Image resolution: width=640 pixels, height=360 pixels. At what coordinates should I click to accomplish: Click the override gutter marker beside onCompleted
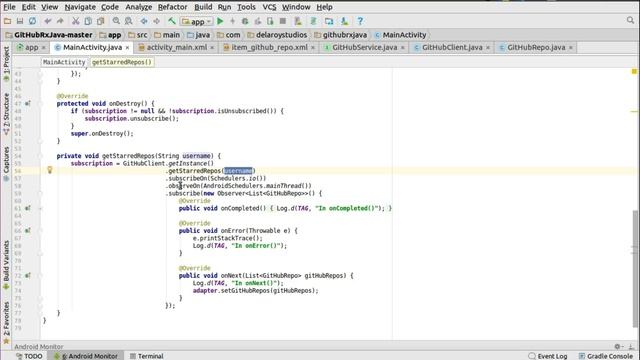click(x=28, y=208)
